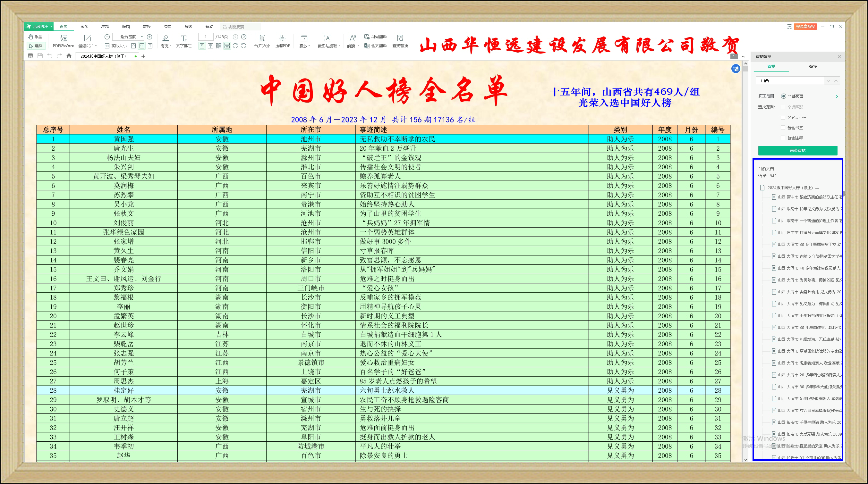Switch to the 替换 replace tab

click(813, 66)
